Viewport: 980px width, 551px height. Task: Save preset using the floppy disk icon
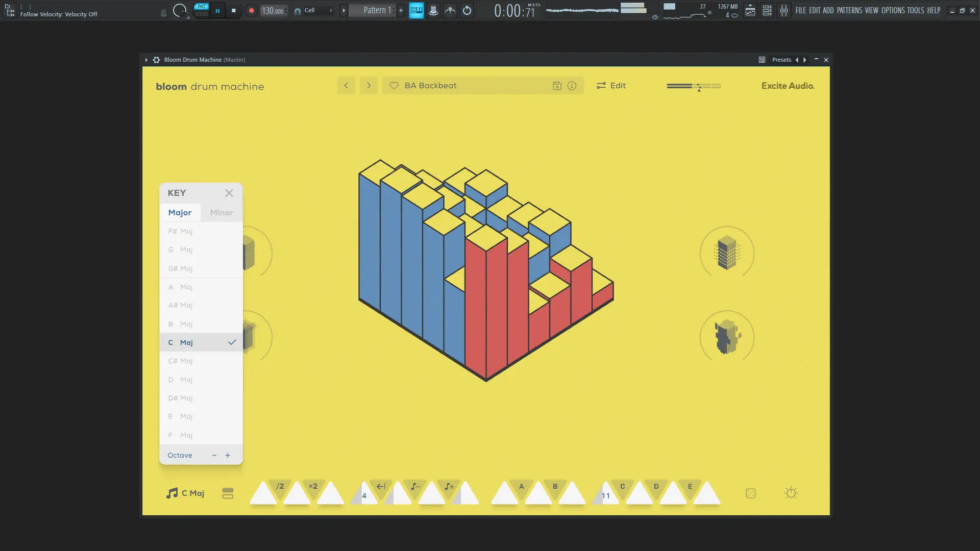(x=557, y=86)
